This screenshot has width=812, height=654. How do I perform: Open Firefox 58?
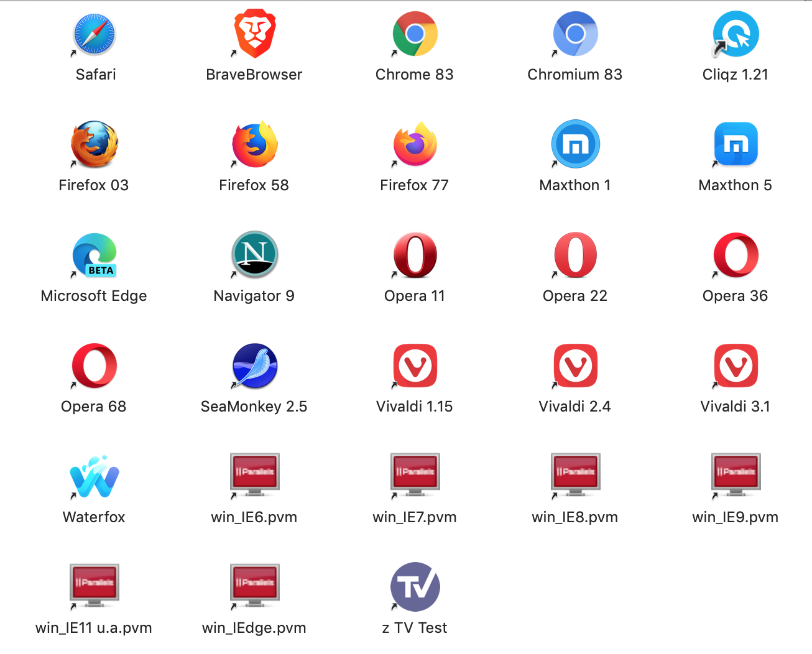coord(254,145)
